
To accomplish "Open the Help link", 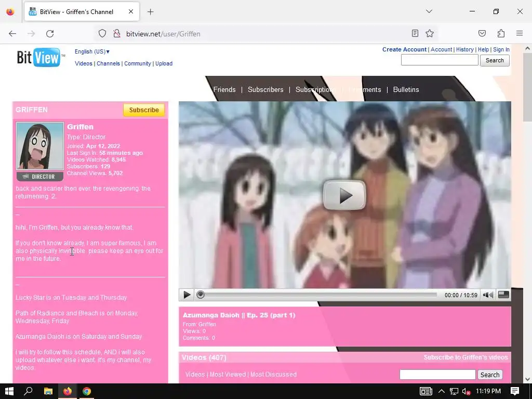I will [484, 49].
